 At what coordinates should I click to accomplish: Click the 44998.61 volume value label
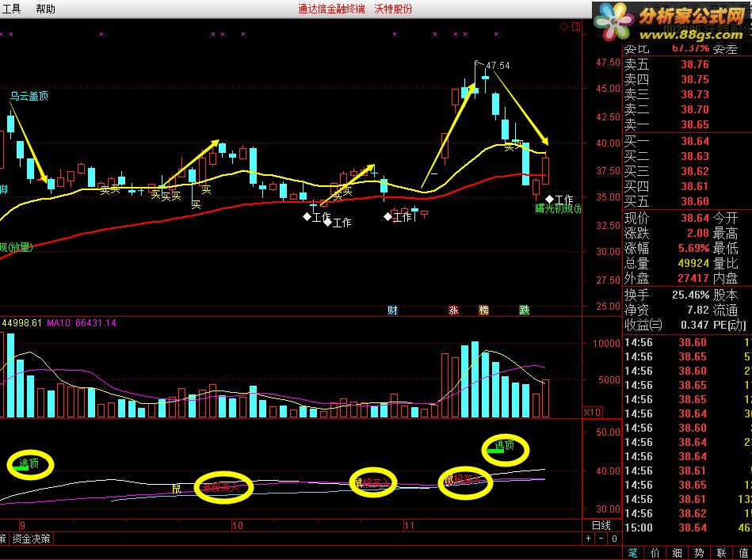coord(21,323)
